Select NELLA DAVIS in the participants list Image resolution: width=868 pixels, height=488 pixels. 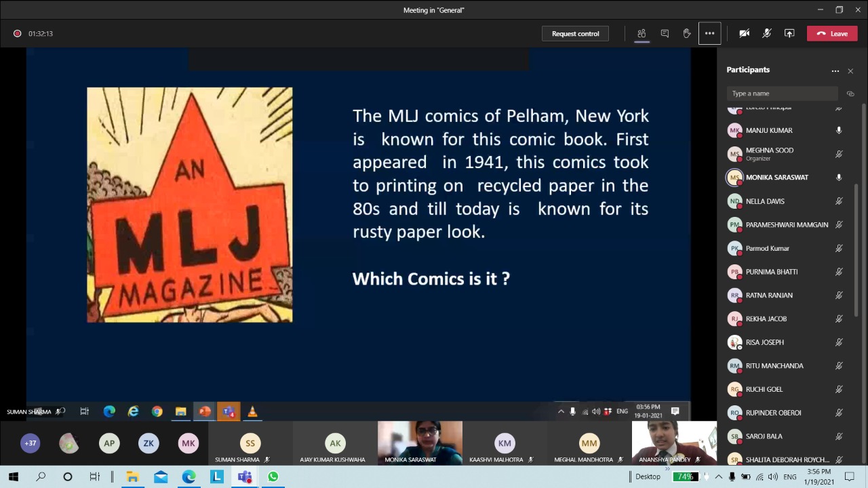click(x=765, y=201)
